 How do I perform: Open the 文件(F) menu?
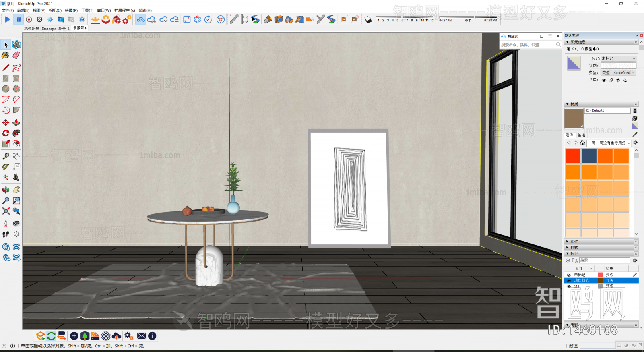click(8, 10)
